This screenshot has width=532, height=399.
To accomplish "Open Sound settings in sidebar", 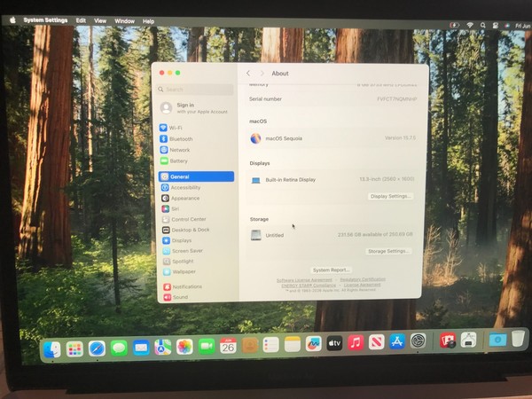I will pos(176,297).
